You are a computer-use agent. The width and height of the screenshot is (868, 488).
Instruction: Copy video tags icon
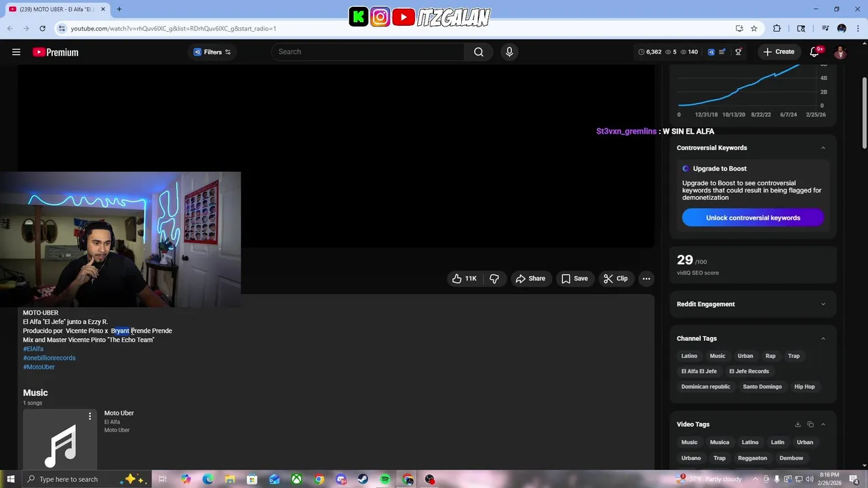810,424
